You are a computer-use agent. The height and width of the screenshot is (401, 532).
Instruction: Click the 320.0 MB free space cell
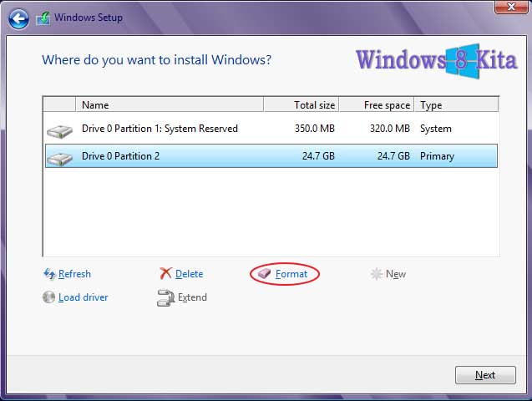pyautogui.click(x=390, y=129)
